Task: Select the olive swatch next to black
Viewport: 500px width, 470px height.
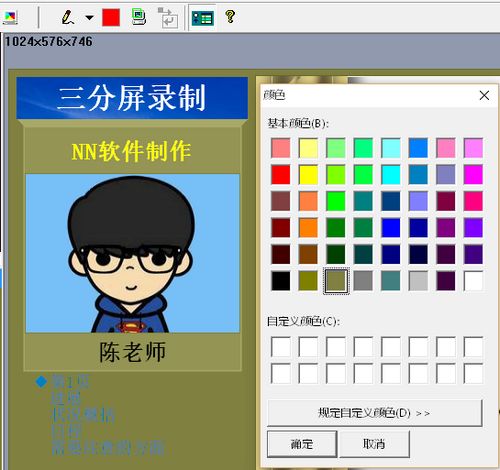Action: tap(308, 281)
